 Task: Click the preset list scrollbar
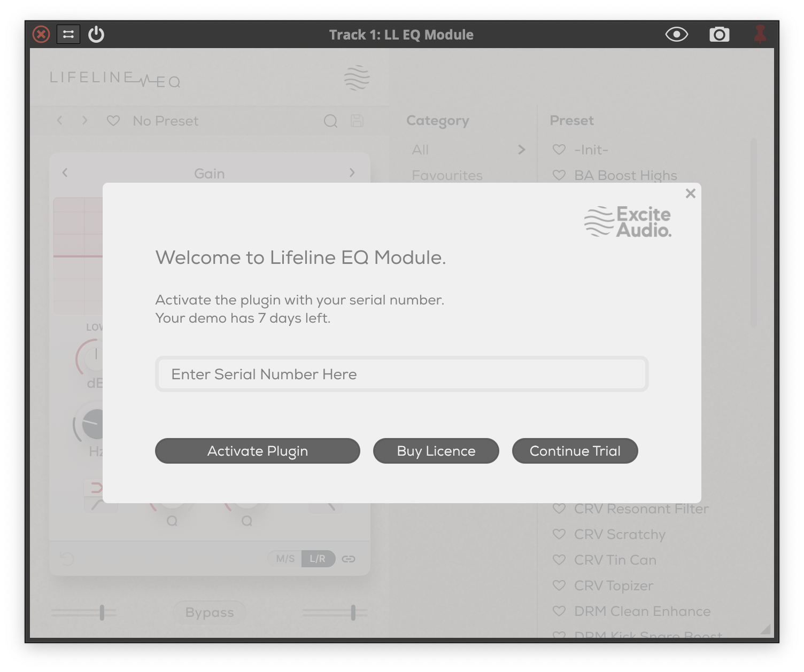pyautogui.click(x=754, y=232)
